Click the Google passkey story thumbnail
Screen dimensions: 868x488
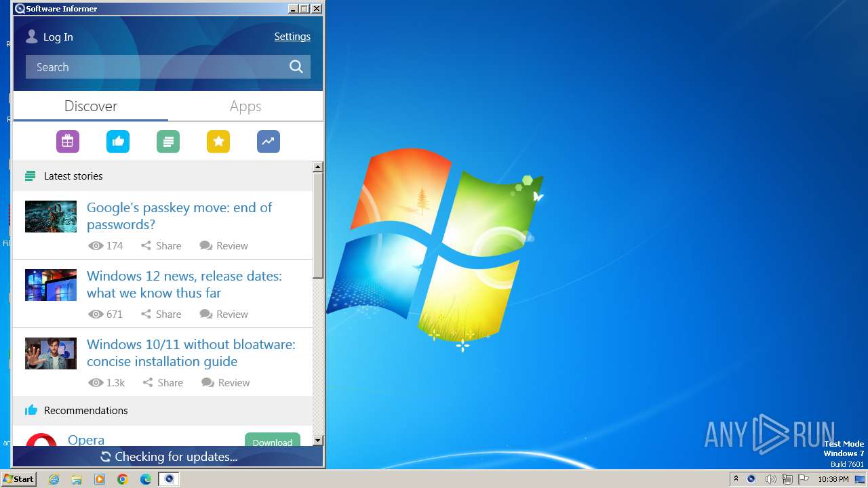51,216
